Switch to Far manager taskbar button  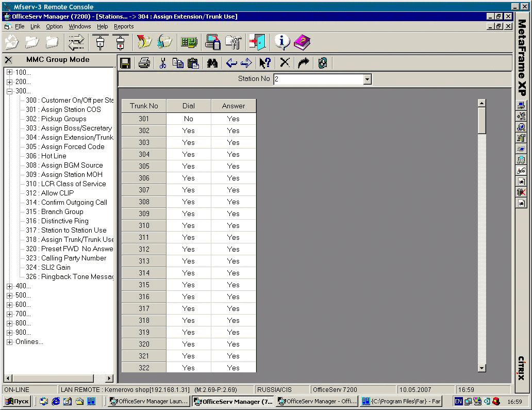pyautogui.click(x=401, y=402)
